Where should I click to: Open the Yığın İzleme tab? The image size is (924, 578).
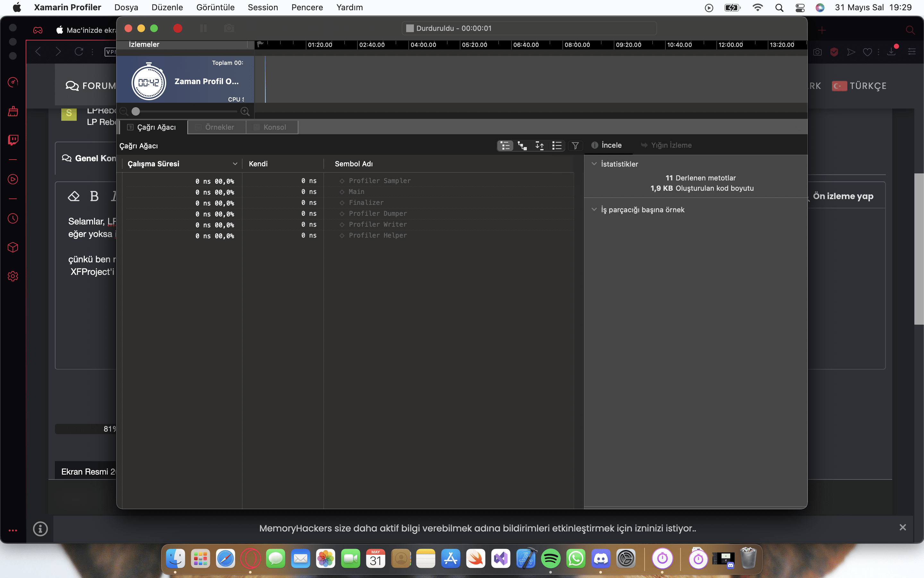point(666,145)
